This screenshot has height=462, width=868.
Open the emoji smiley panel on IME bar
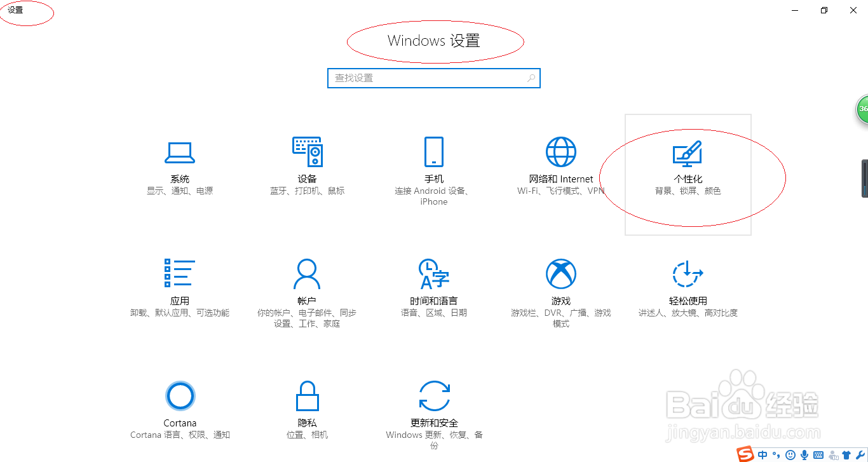pyautogui.click(x=790, y=455)
